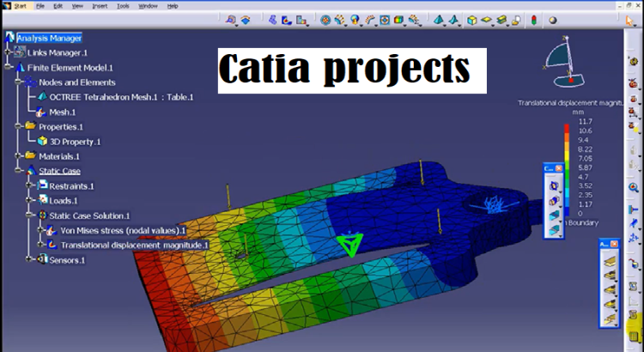The width and height of the screenshot is (644, 352).
Task: Open the File menu
Action: click(39, 6)
